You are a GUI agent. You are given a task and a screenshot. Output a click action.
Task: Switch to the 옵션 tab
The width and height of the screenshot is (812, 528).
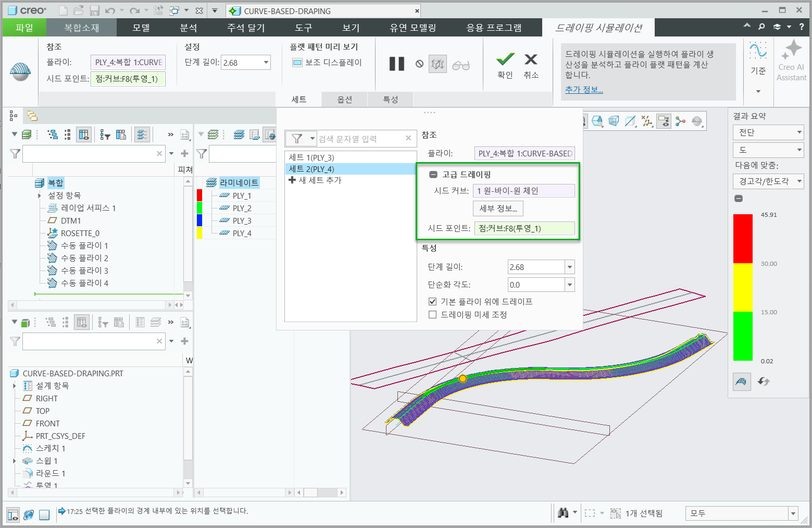[x=344, y=100]
